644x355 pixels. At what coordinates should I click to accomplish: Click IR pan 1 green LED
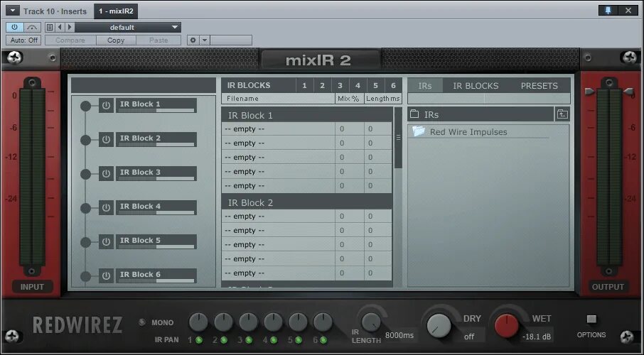199,340
